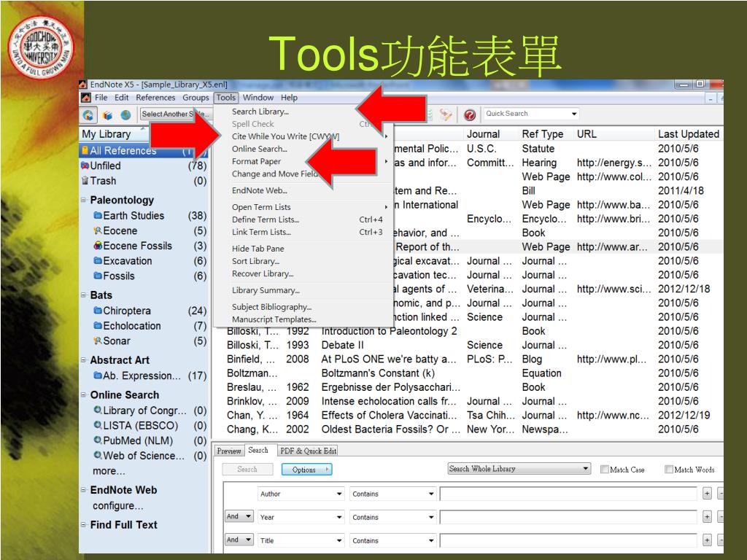
Task: Enable the Match Case checkbox
Action: [605, 470]
